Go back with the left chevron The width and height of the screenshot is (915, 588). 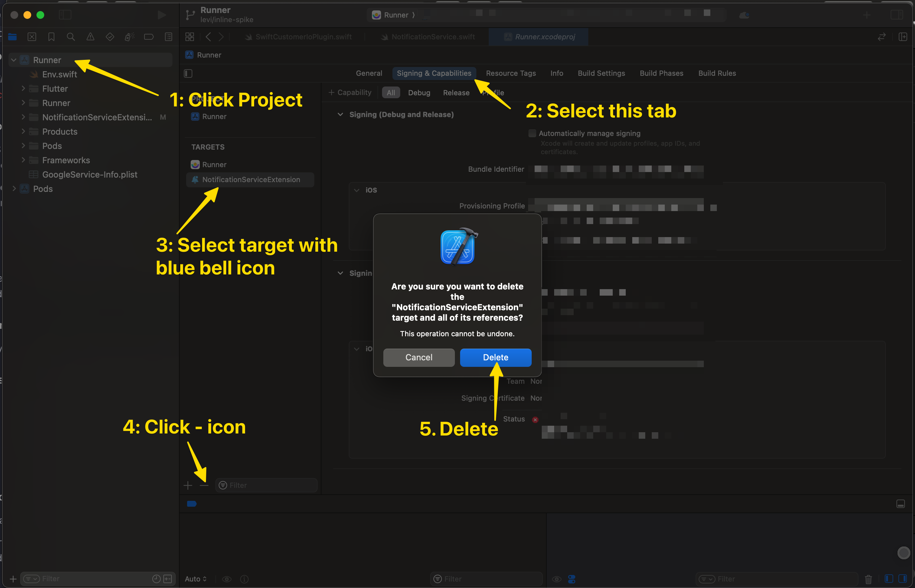point(208,37)
